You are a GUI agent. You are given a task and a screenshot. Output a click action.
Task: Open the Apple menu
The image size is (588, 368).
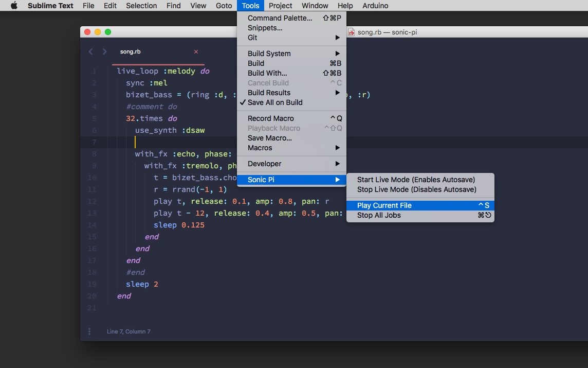[x=14, y=5]
